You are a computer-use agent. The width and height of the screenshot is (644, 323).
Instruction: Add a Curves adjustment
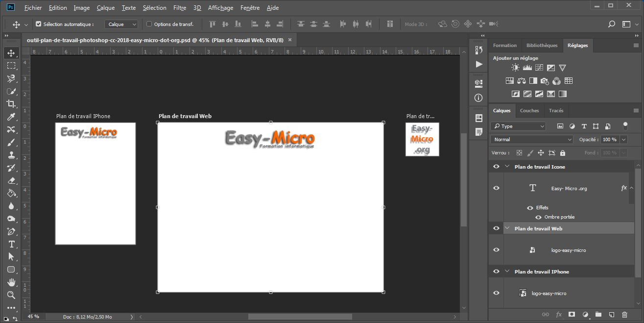pos(539,68)
